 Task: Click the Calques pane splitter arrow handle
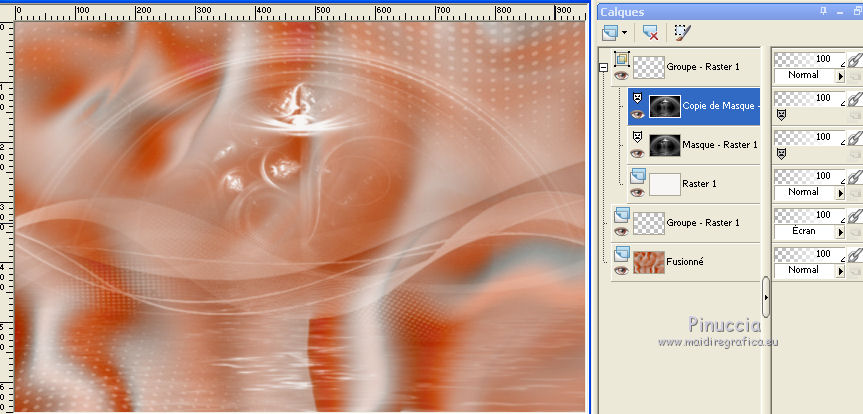pos(766,297)
